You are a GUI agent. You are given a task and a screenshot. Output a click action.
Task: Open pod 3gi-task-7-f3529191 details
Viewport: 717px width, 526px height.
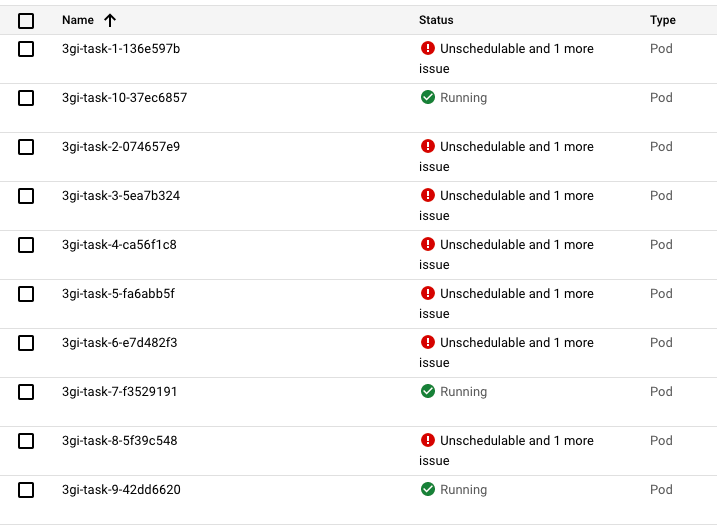[119, 392]
